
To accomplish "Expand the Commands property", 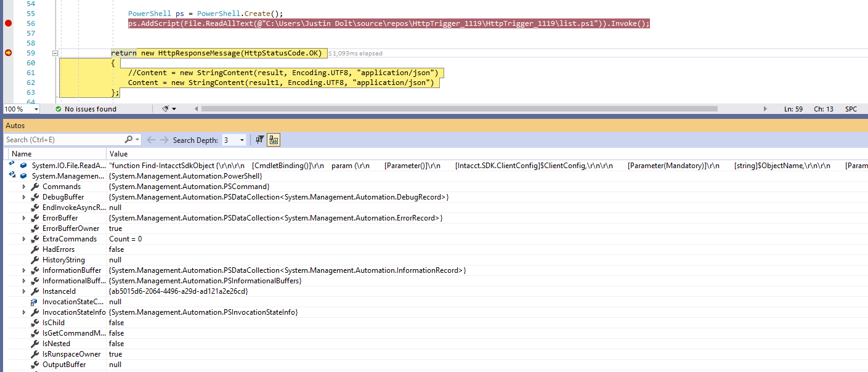I will [24, 187].
